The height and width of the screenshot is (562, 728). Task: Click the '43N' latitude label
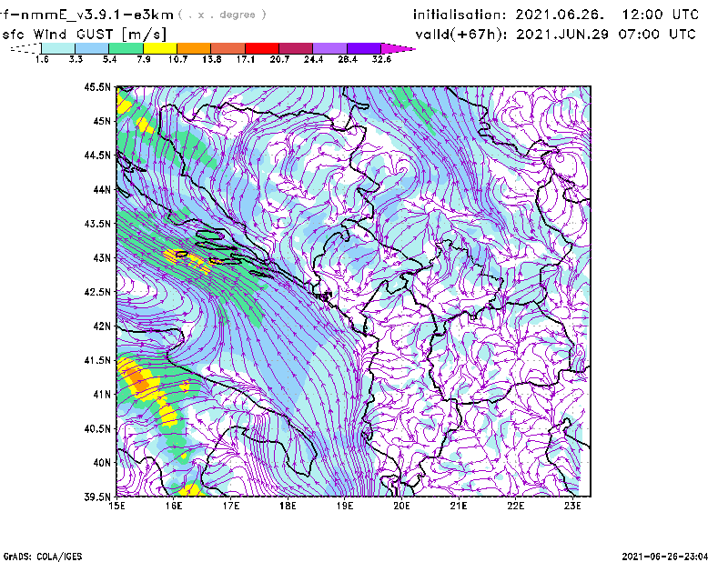point(102,257)
